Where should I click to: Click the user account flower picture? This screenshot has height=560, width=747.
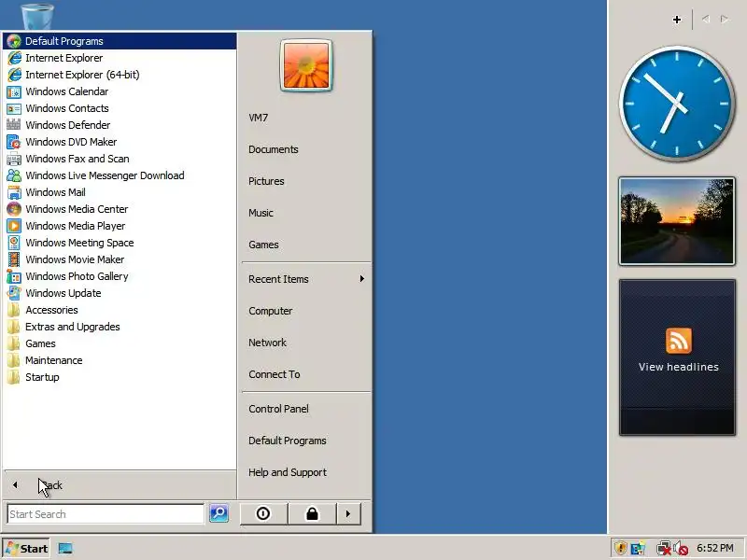(x=306, y=65)
